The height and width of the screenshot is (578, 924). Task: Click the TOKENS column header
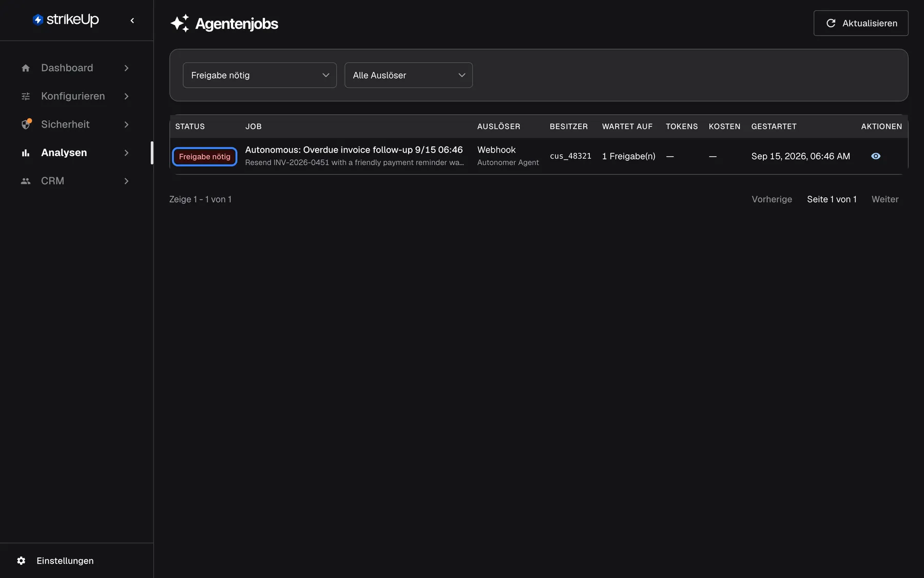(682, 126)
